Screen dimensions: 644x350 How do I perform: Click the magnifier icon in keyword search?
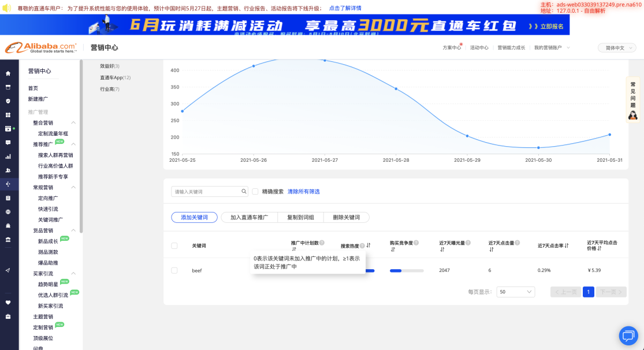(244, 191)
